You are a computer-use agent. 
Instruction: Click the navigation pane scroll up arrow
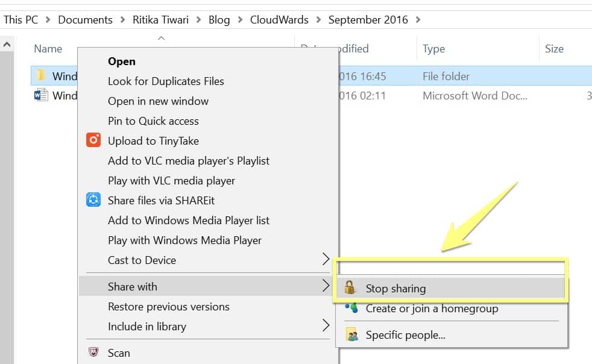[7, 45]
